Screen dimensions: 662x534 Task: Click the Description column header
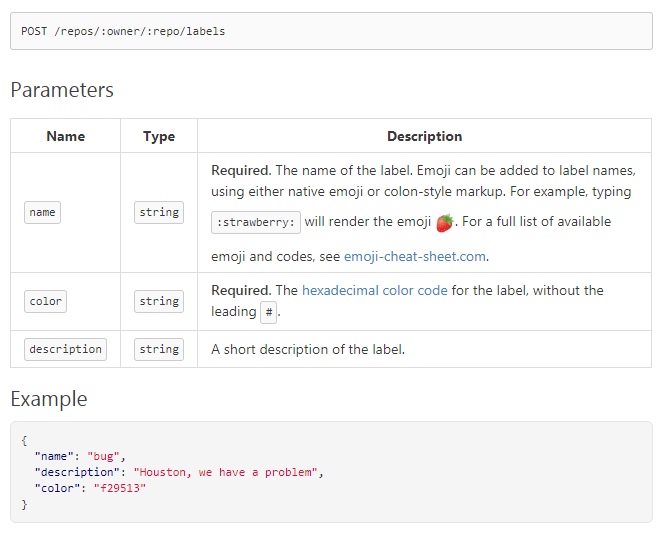[x=424, y=136]
